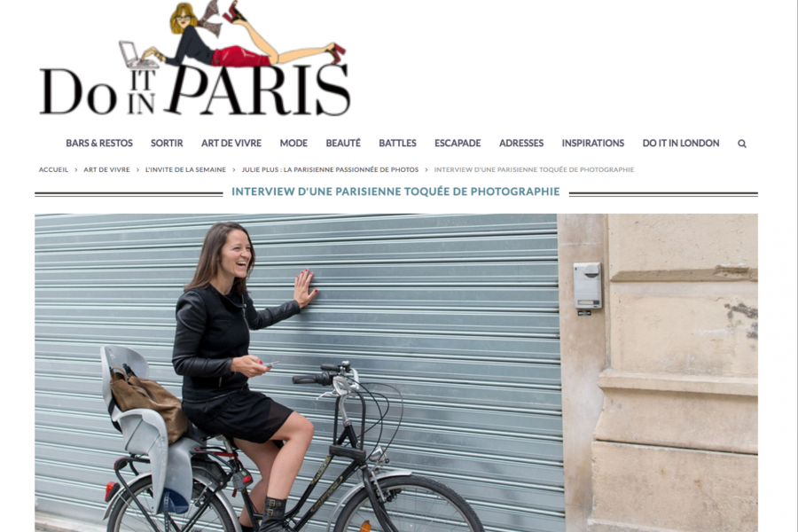Click the Do It In Paris logo

click(195, 59)
